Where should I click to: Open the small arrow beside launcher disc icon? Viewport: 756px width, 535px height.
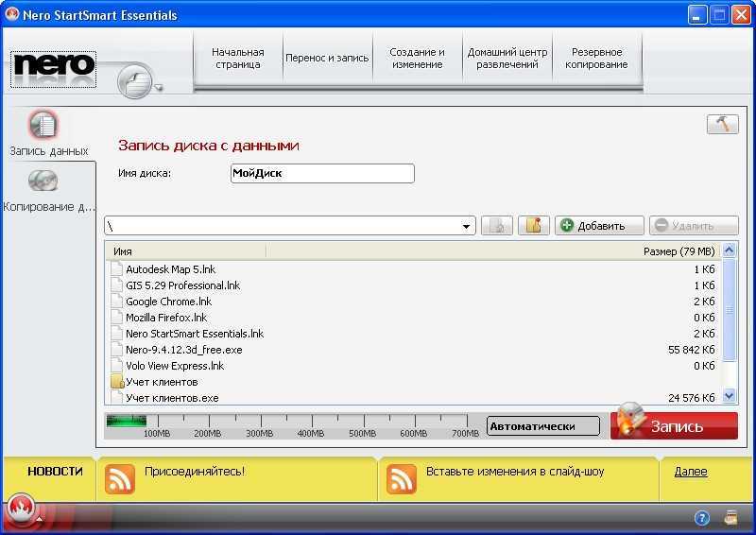[x=158, y=87]
